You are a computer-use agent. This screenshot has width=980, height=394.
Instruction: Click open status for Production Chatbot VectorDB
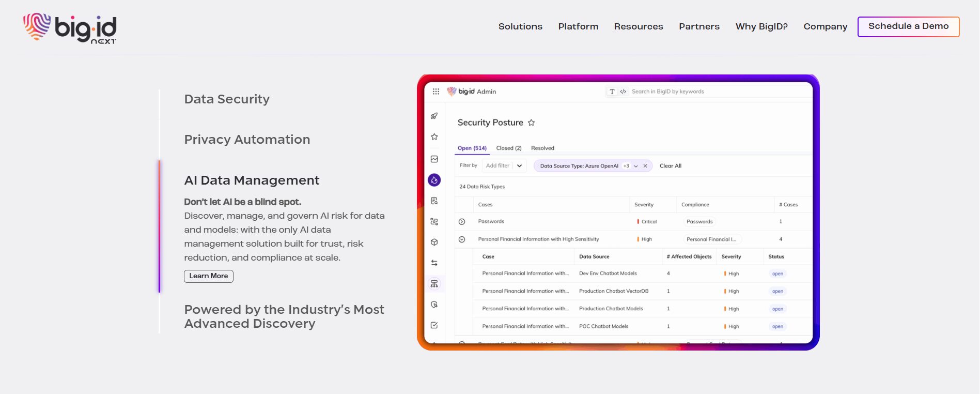pyautogui.click(x=777, y=291)
